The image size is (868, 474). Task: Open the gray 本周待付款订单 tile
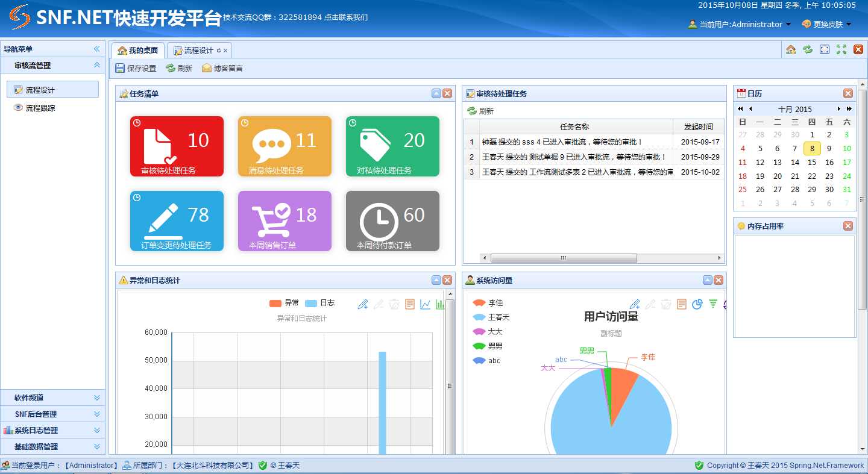coord(392,221)
